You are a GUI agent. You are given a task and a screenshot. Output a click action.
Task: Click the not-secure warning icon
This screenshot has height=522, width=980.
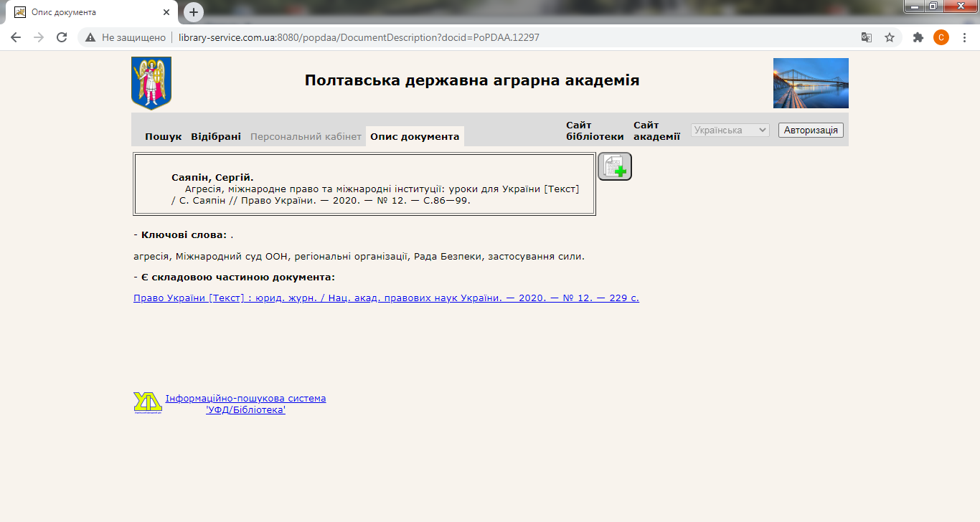point(90,37)
